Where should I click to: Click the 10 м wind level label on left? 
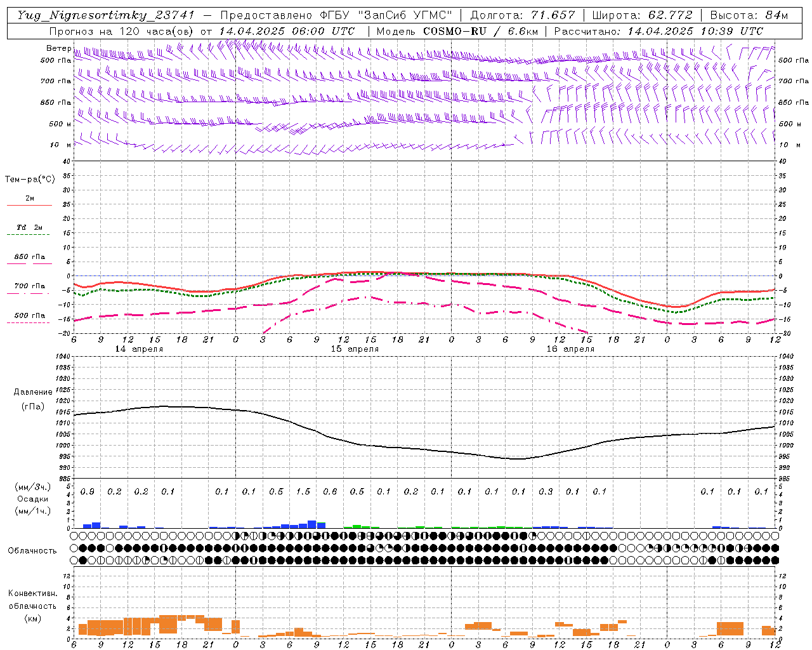point(61,145)
